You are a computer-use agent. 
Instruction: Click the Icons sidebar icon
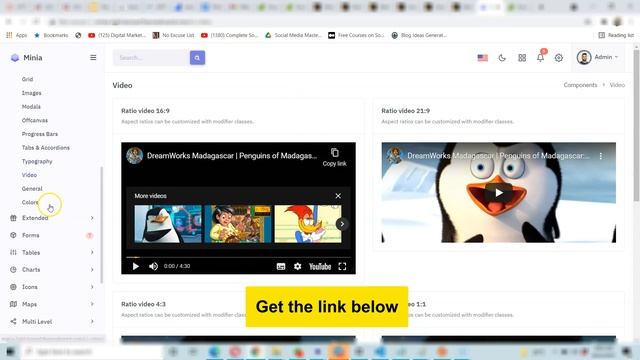(13, 287)
